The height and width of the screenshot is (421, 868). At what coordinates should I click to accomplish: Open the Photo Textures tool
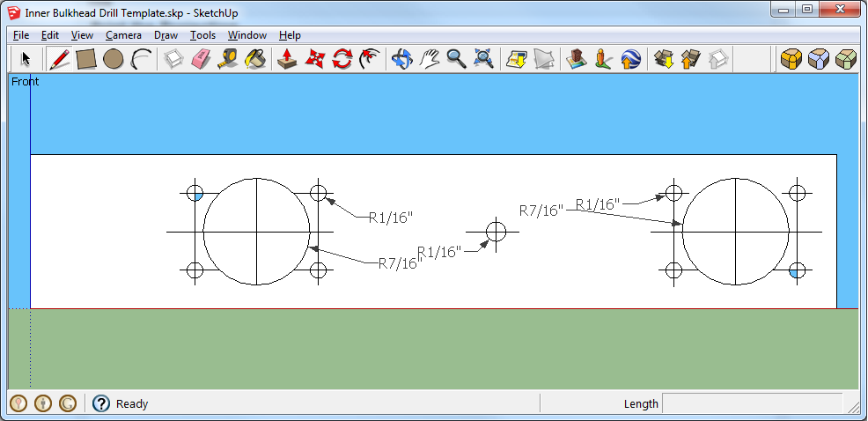coord(603,59)
